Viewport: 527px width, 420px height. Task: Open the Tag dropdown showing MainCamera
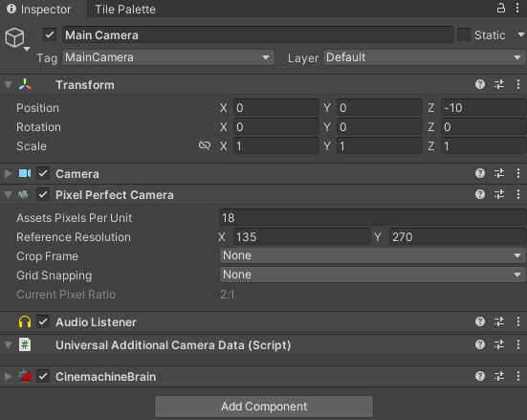pyautogui.click(x=168, y=57)
